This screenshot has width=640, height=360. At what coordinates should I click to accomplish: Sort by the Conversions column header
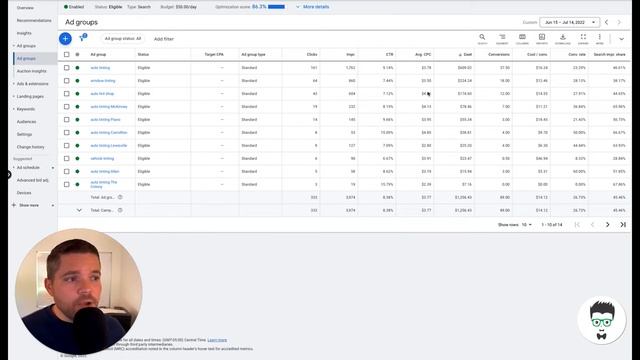(x=499, y=54)
